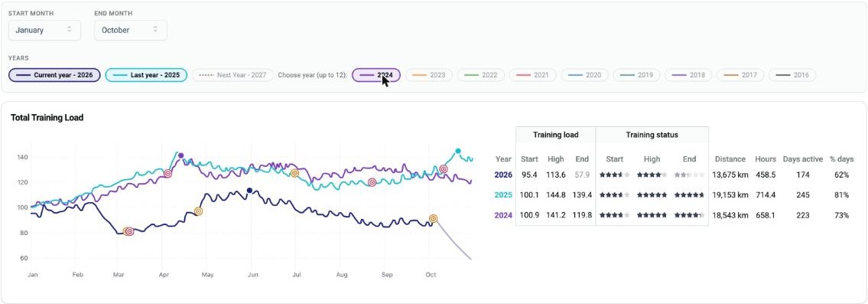
Task: Click the 81% days value
Action: tap(842, 195)
